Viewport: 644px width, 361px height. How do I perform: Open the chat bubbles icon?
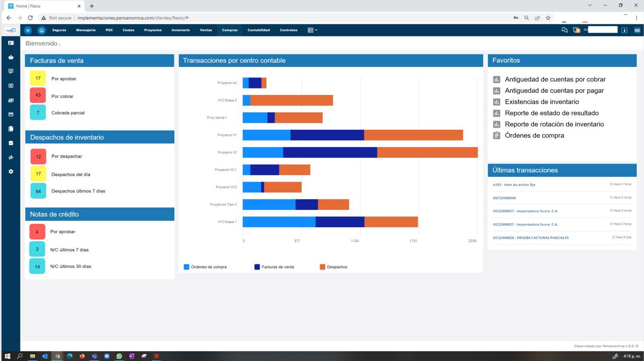tap(564, 30)
